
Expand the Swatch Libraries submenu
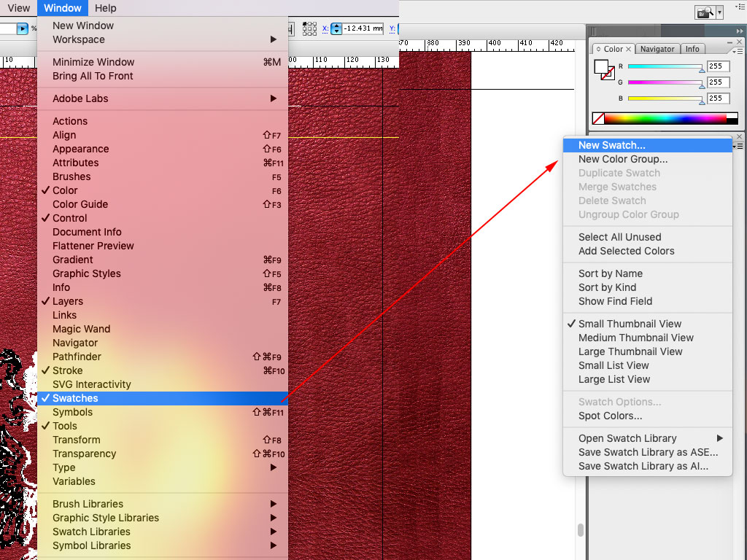pyautogui.click(x=163, y=532)
